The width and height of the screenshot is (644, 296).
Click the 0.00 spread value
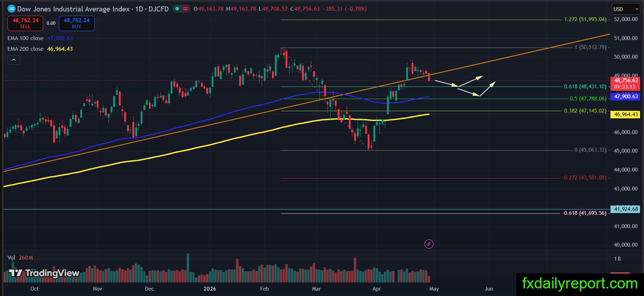51,23
